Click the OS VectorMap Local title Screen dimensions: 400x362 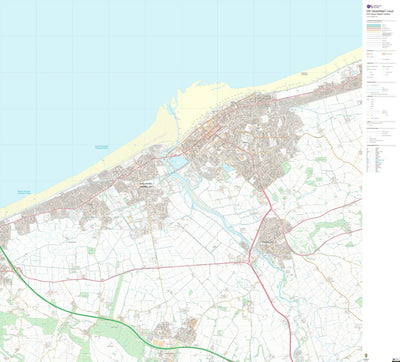tap(380, 11)
